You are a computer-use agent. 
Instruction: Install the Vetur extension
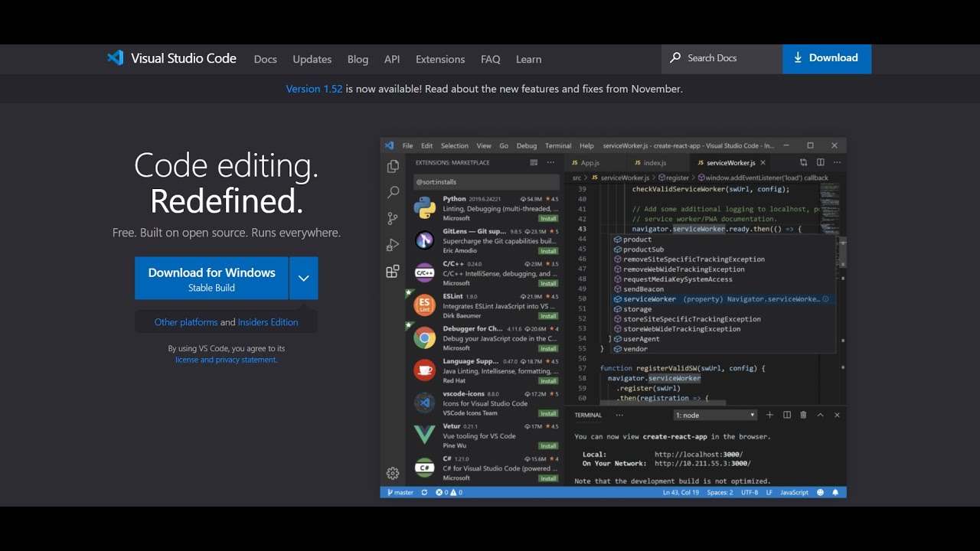pyautogui.click(x=548, y=446)
